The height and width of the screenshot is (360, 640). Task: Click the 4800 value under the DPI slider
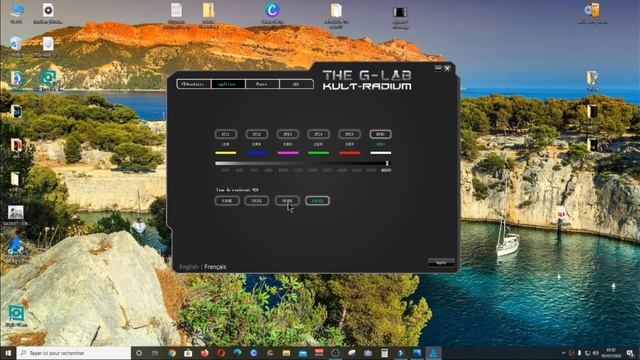(386, 170)
